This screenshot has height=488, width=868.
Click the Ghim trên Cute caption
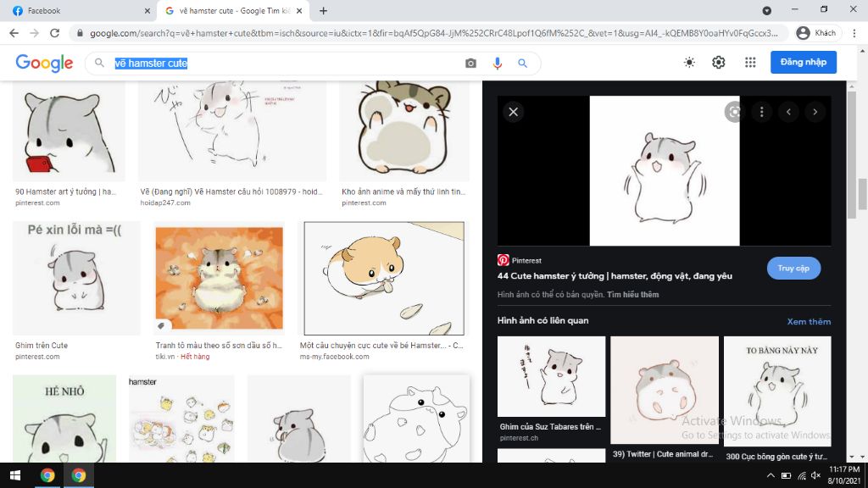coord(42,346)
